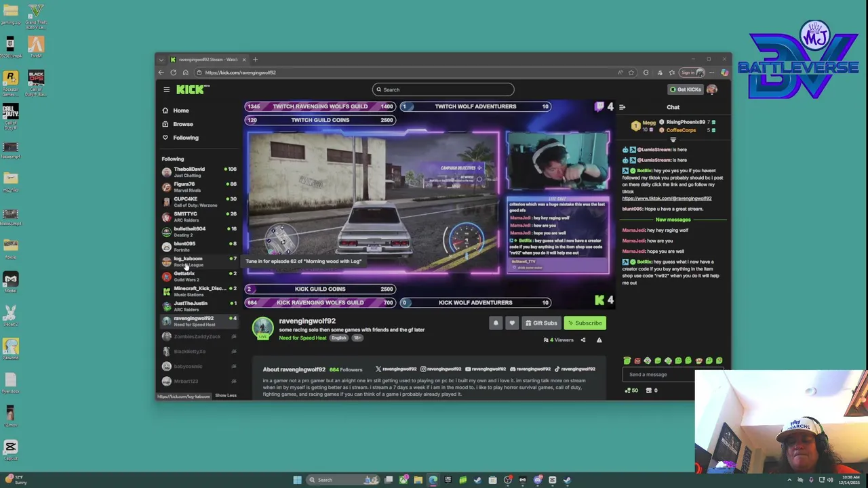Click Show Less under the Following list

226,396
